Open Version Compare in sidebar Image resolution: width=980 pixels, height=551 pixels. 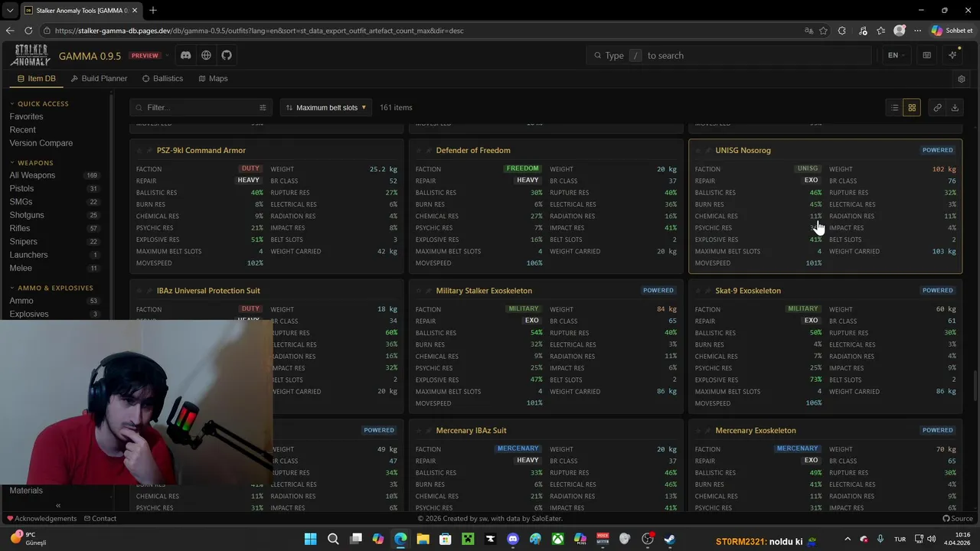point(41,143)
